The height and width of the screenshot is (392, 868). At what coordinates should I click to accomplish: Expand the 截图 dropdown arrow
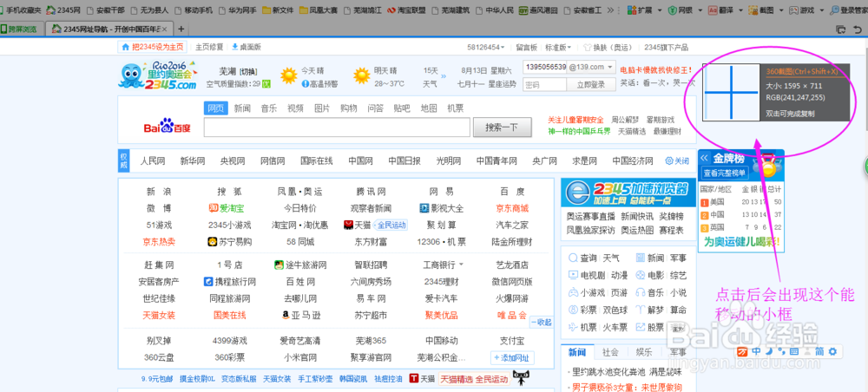tap(782, 10)
